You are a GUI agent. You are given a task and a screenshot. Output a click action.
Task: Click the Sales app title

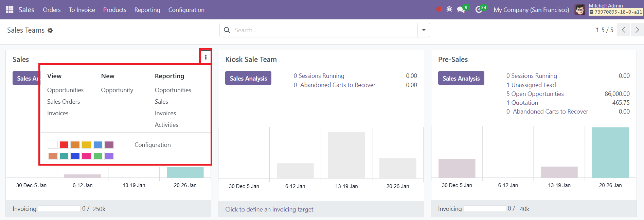(26, 10)
